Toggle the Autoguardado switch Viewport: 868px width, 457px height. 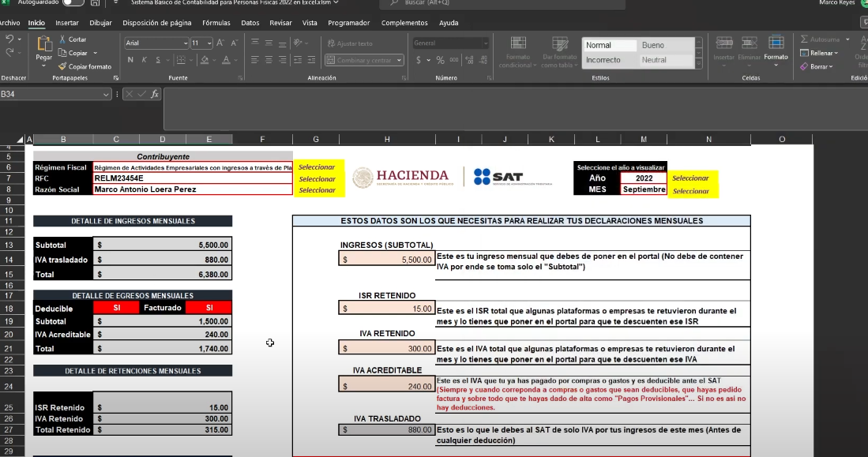(73, 3)
